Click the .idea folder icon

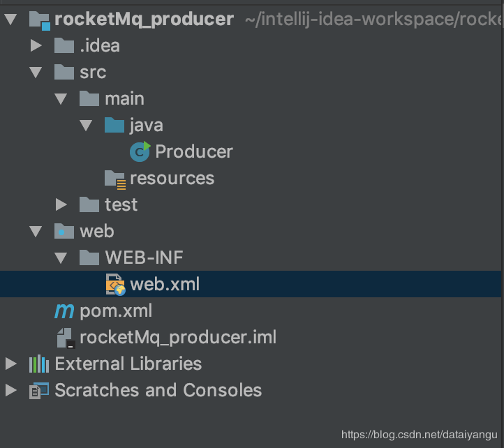coord(64,45)
